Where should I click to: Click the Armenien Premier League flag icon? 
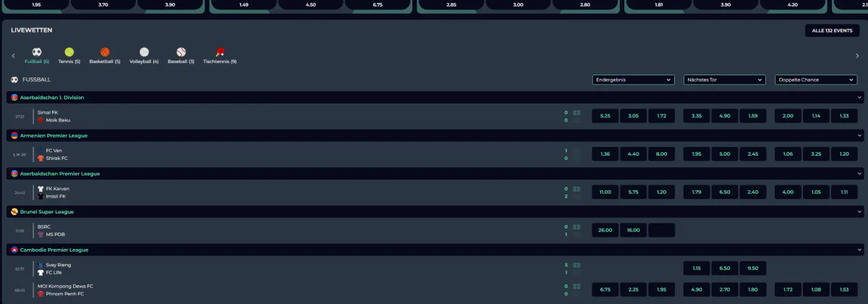(14, 135)
